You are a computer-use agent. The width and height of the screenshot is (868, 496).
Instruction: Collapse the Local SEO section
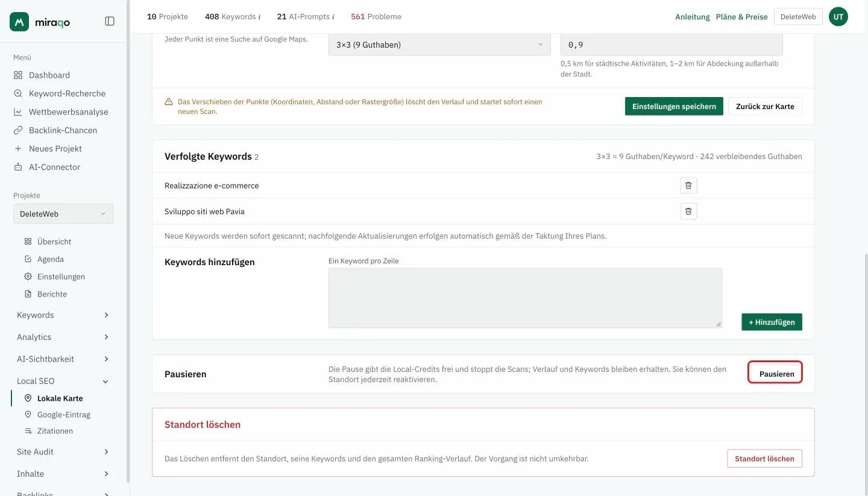click(63, 381)
